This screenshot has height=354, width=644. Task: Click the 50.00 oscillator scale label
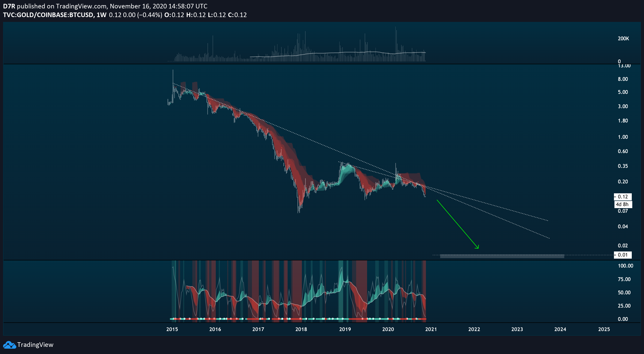pos(624,293)
